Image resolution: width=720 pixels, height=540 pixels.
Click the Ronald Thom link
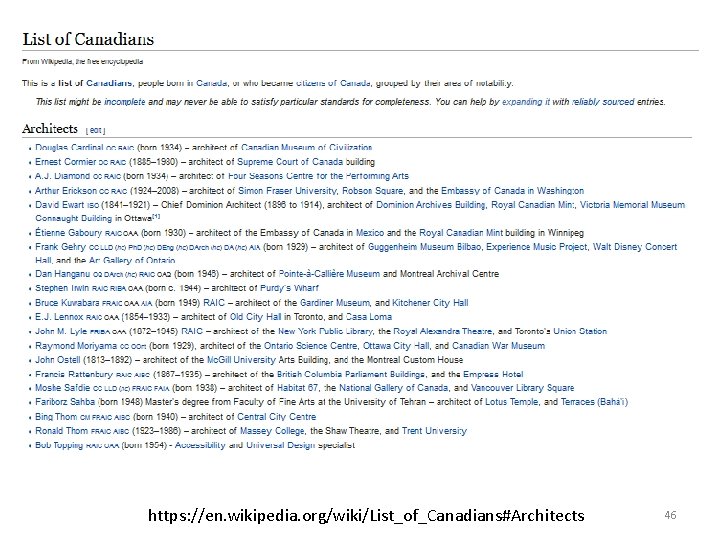point(62,431)
